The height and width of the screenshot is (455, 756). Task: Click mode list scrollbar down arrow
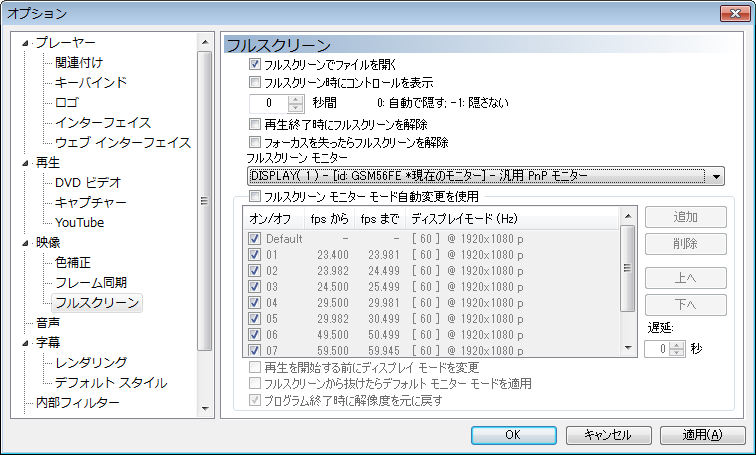tap(628, 348)
